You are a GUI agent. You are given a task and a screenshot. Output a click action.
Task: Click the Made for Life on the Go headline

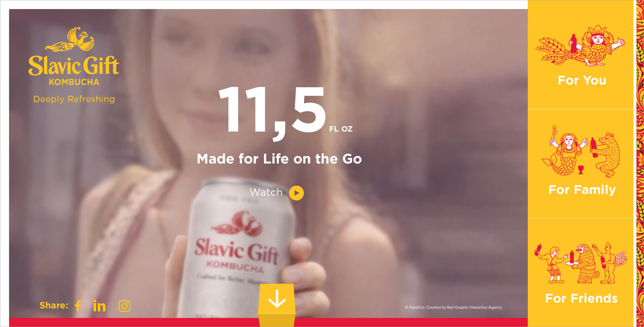point(279,159)
